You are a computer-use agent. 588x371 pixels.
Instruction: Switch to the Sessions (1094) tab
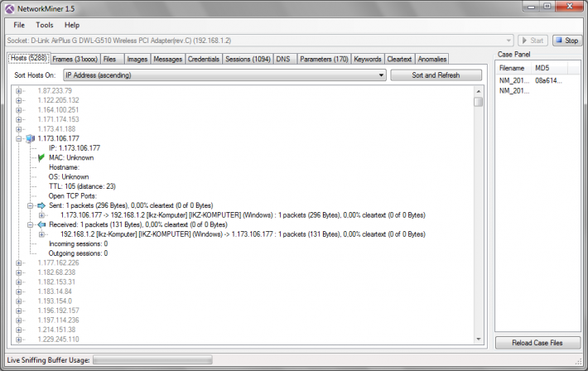click(248, 60)
